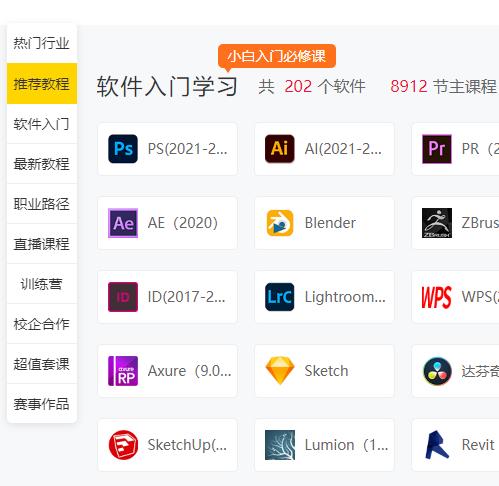Click the Illustrator Ai icon
Viewport: 499px width, 486px height.
pyautogui.click(x=280, y=149)
